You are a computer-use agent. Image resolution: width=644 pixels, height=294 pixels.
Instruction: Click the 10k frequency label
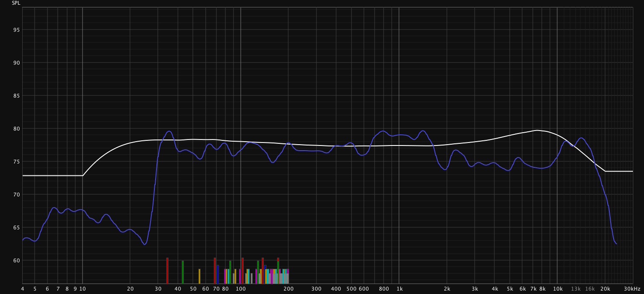pos(558,289)
